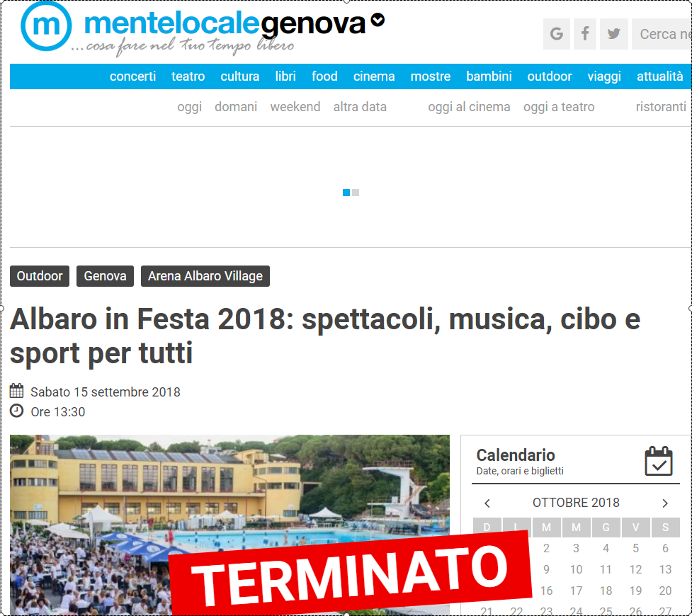The width and height of the screenshot is (692, 616).
Task: Click the mentelocale circular logo icon
Action: tap(46, 25)
